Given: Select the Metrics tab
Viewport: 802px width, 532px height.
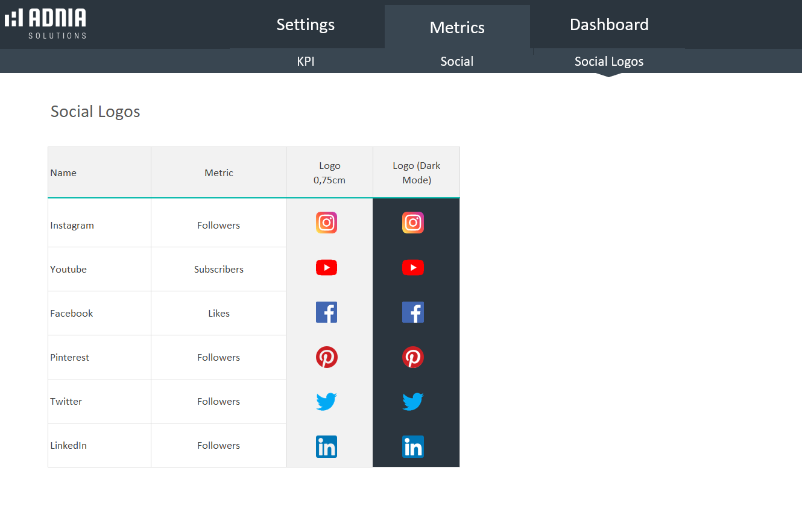Looking at the screenshot, I should [457, 28].
